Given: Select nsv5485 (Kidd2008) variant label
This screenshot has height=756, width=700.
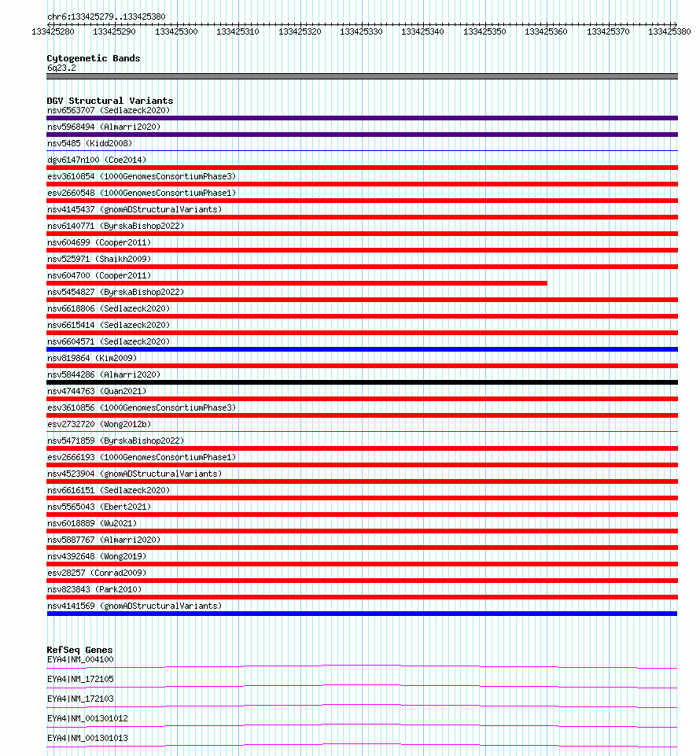Looking at the screenshot, I should click(90, 143).
